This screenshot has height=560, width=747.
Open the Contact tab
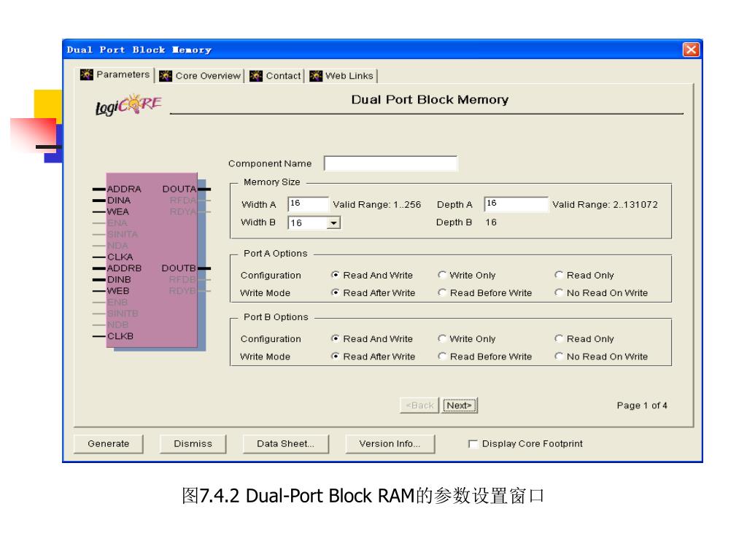pos(276,76)
